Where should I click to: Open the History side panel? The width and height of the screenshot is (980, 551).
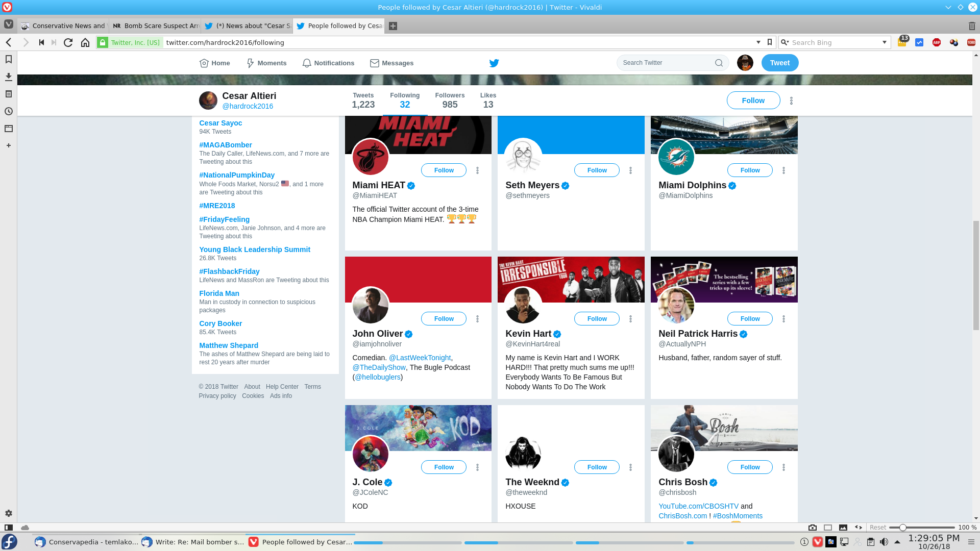[9, 111]
